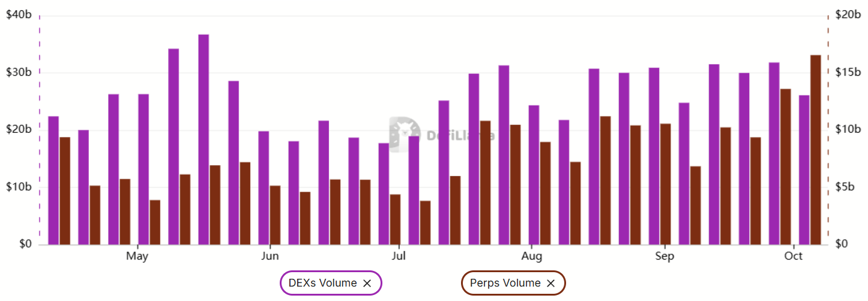Toggle the DEXs Volume legend label

322,284
